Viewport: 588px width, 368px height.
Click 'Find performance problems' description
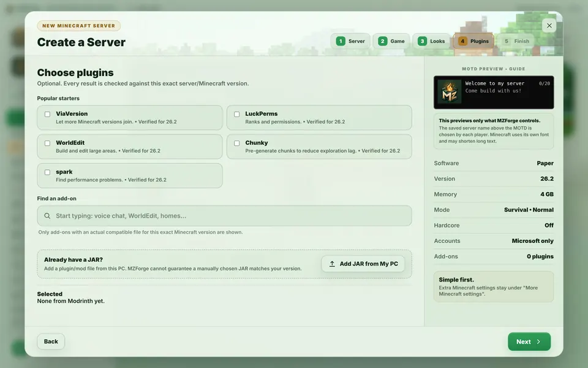coord(89,180)
